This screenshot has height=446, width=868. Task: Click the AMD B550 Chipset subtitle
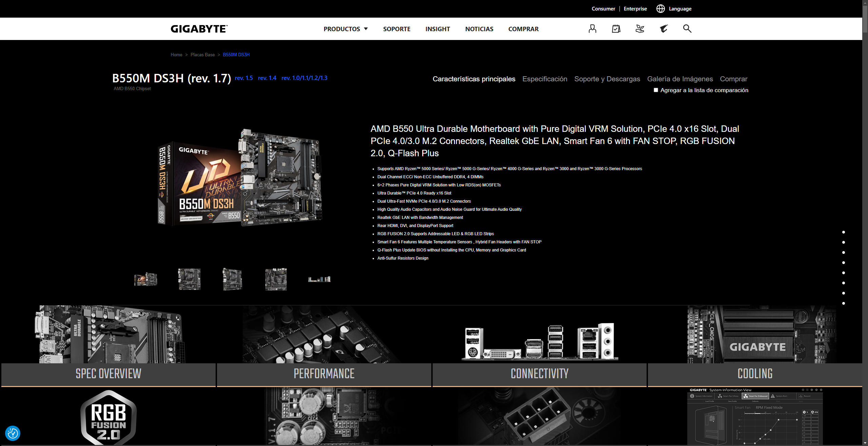(132, 89)
